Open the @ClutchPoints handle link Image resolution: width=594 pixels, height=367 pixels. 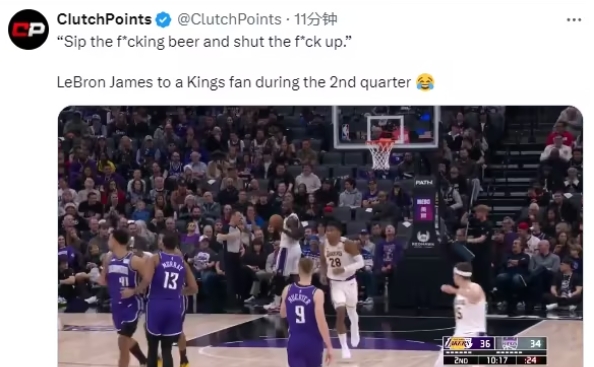[229, 19]
